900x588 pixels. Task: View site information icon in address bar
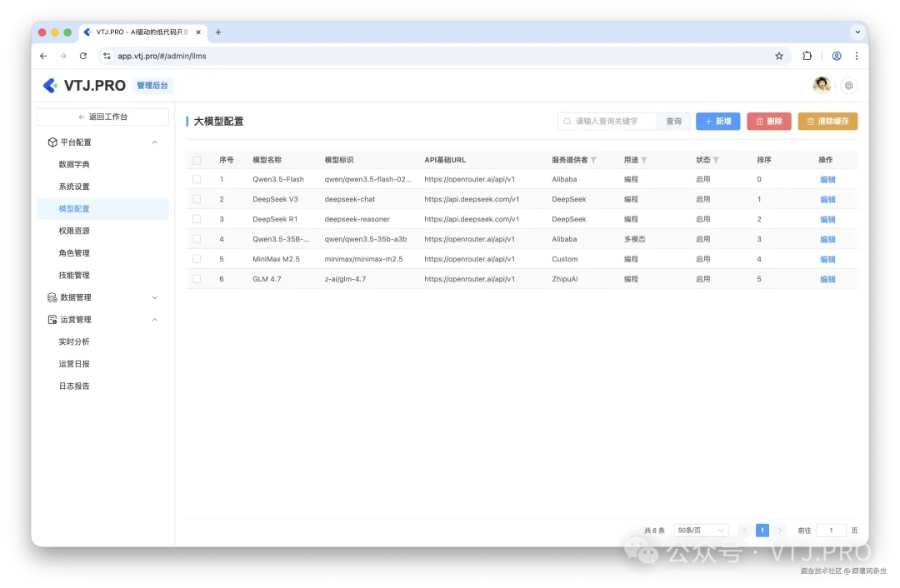click(107, 56)
